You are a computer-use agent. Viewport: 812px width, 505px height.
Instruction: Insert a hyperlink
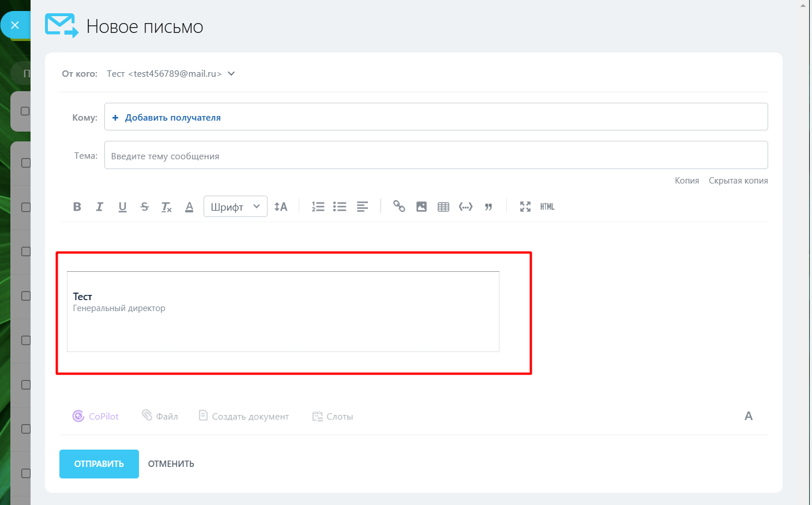(x=399, y=206)
